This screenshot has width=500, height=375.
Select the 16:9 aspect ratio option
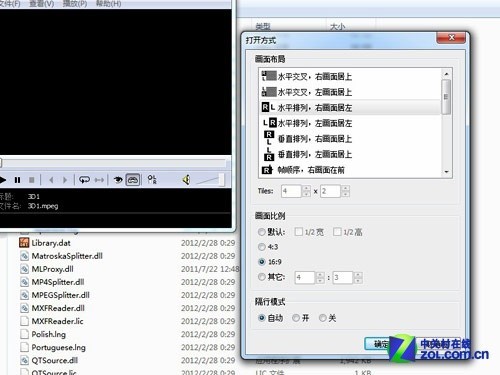point(262,262)
